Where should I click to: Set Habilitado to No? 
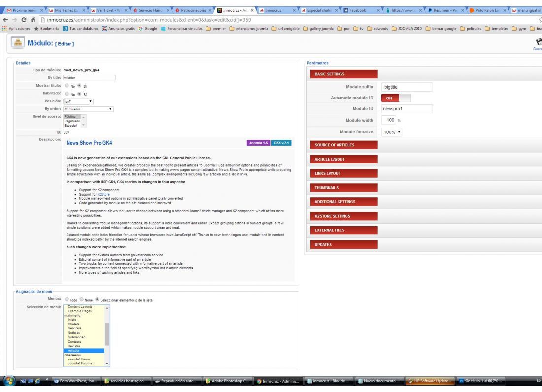[67, 94]
